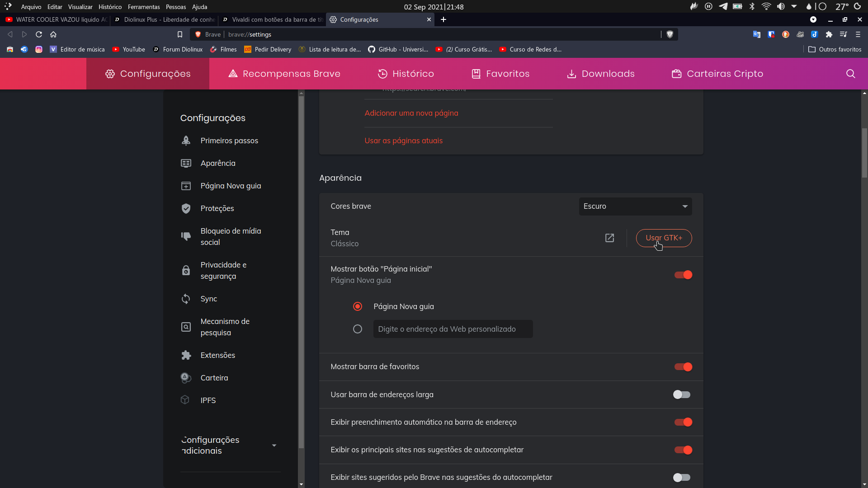Disable Mostrar botão Página inicial toggle
Screen dimensions: 868x488
(683, 275)
